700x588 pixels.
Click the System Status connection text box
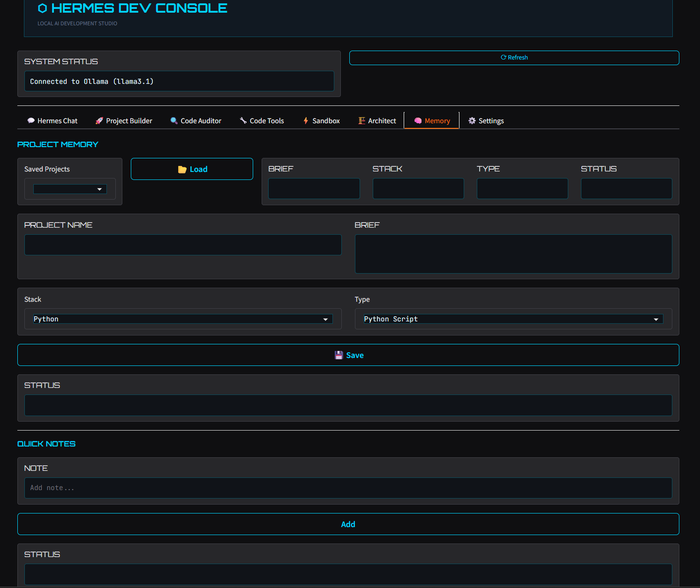coord(179,81)
